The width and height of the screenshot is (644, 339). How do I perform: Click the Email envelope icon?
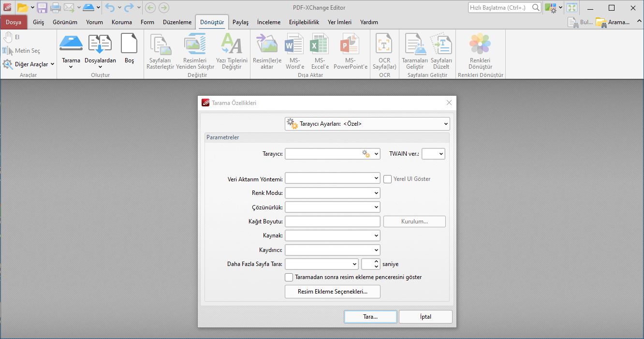[69, 7]
